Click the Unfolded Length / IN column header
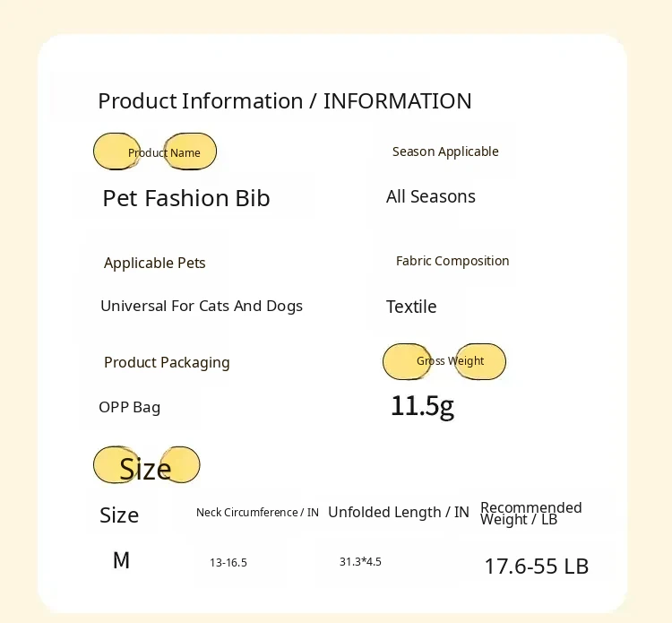672x623 pixels. pos(399,512)
